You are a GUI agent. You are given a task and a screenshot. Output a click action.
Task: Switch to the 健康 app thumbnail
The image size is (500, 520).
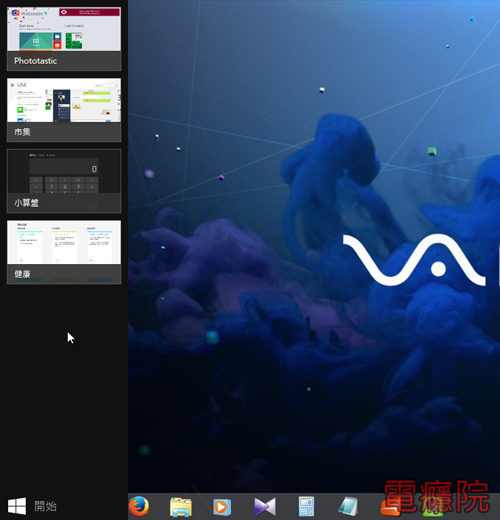tap(64, 252)
